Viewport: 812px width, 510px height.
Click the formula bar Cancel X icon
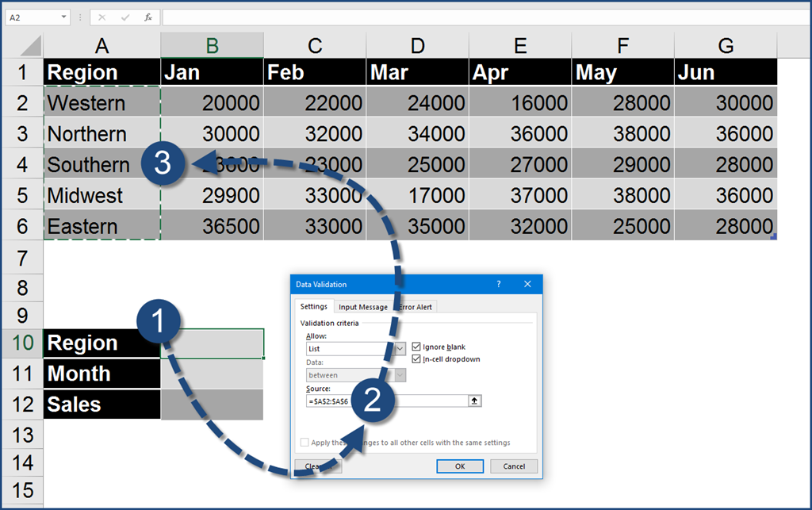102,17
